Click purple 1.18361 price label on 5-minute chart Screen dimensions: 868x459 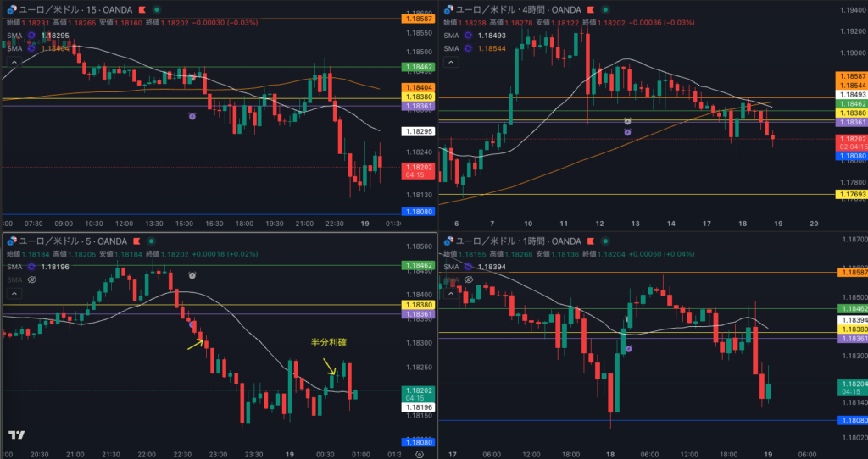418,314
